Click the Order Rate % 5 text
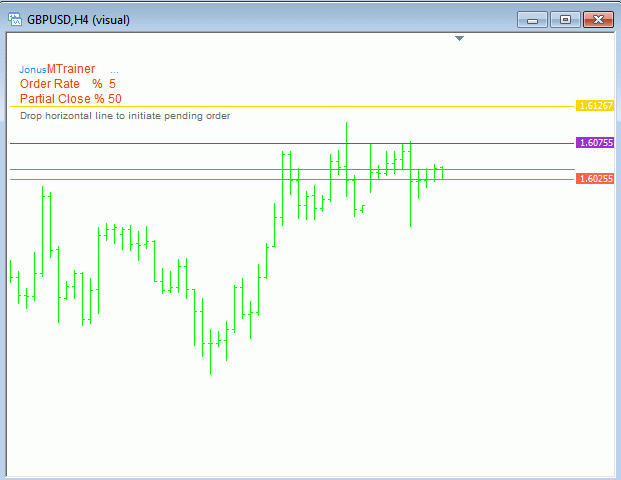This screenshot has height=480, width=621. click(68, 84)
